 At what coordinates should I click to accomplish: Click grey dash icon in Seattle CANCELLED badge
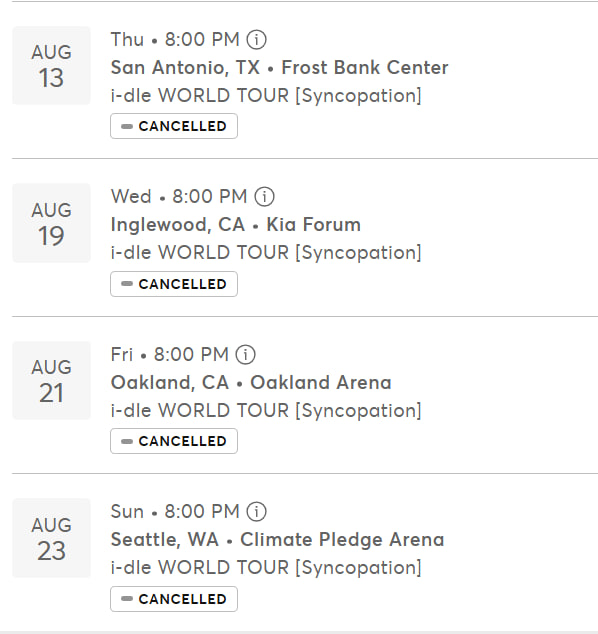click(x=127, y=599)
